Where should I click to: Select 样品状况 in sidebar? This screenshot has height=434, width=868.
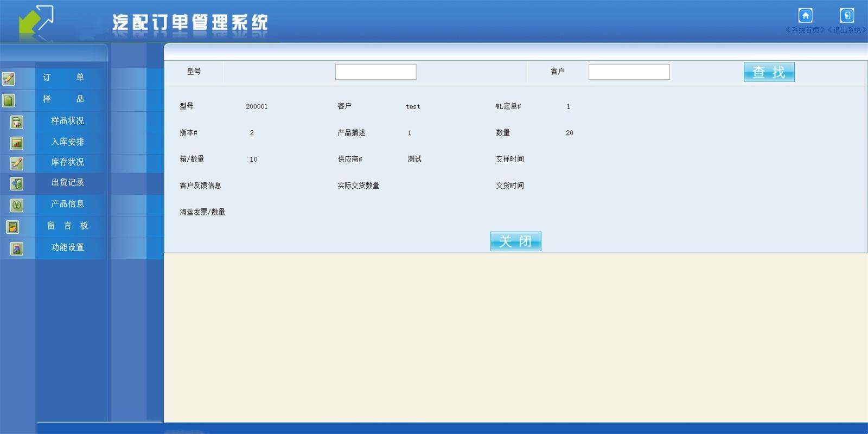[67, 120]
